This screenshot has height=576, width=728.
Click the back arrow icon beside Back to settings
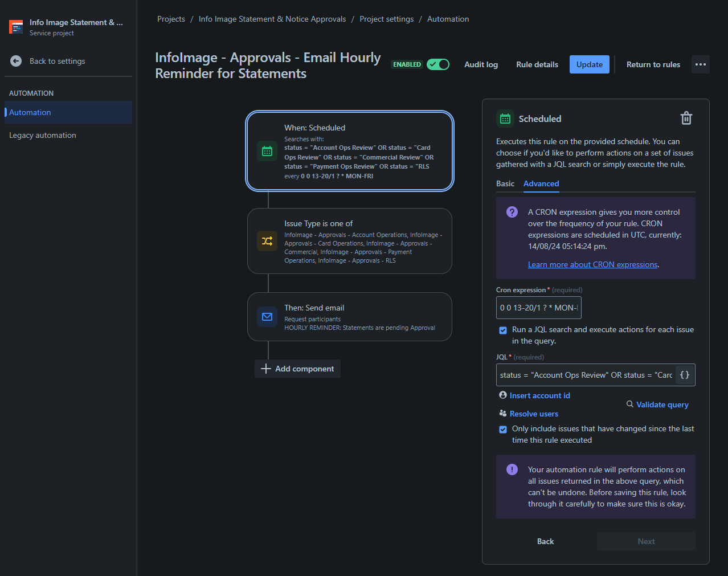pyautogui.click(x=16, y=61)
